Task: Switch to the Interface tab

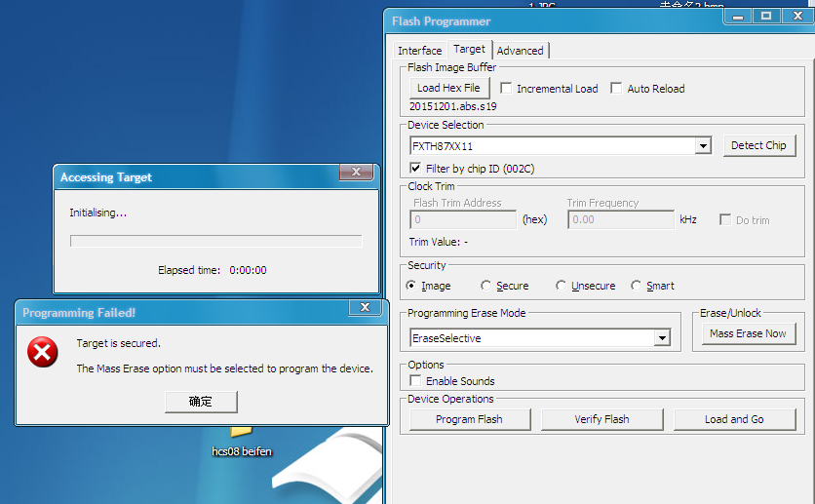Action: (x=419, y=51)
